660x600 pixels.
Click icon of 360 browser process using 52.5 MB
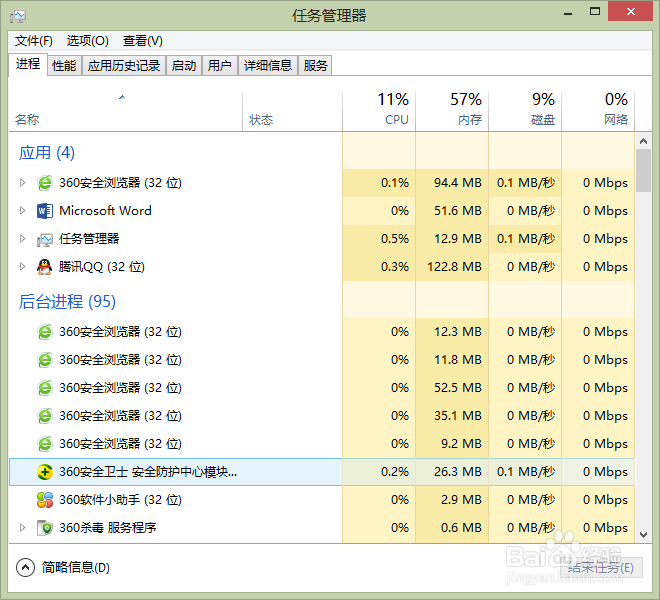click(x=45, y=388)
